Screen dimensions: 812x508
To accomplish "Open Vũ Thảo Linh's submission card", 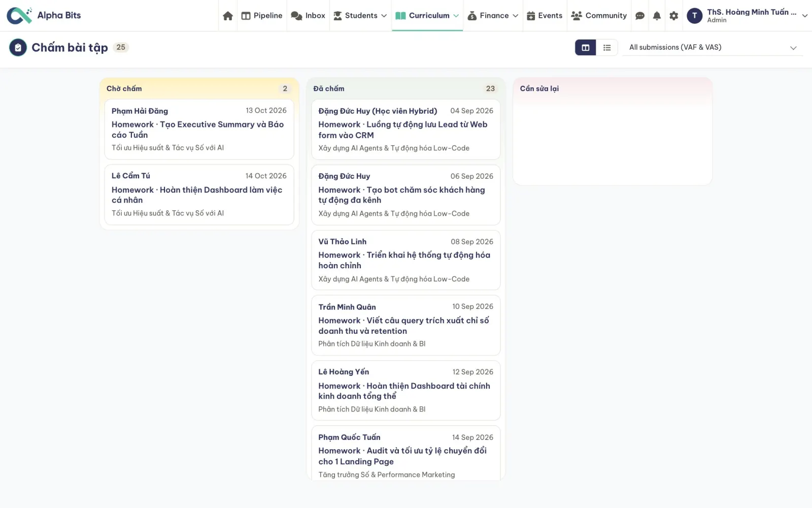I will pyautogui.click(x=405, y=260).
